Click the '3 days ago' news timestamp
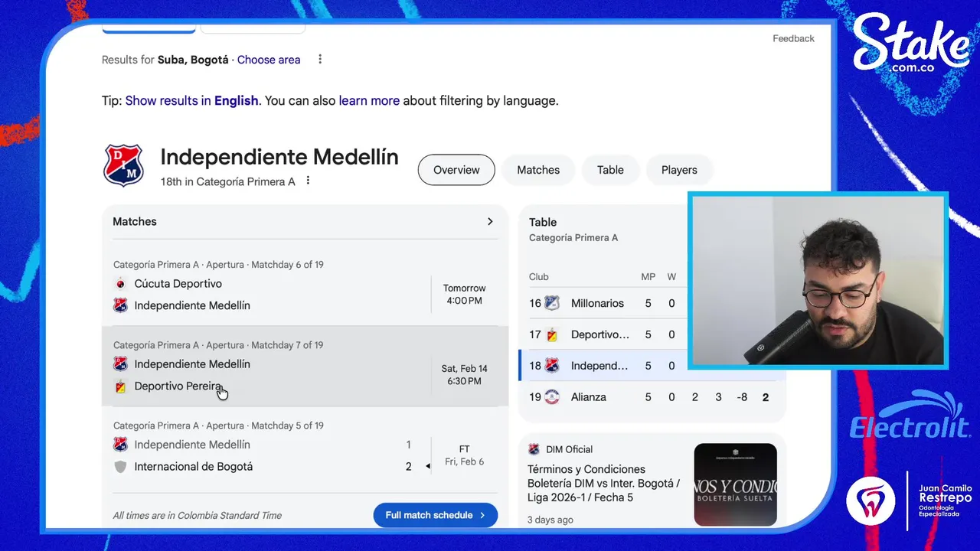This screenshot has width=980, height=551. tap(550, 520)
